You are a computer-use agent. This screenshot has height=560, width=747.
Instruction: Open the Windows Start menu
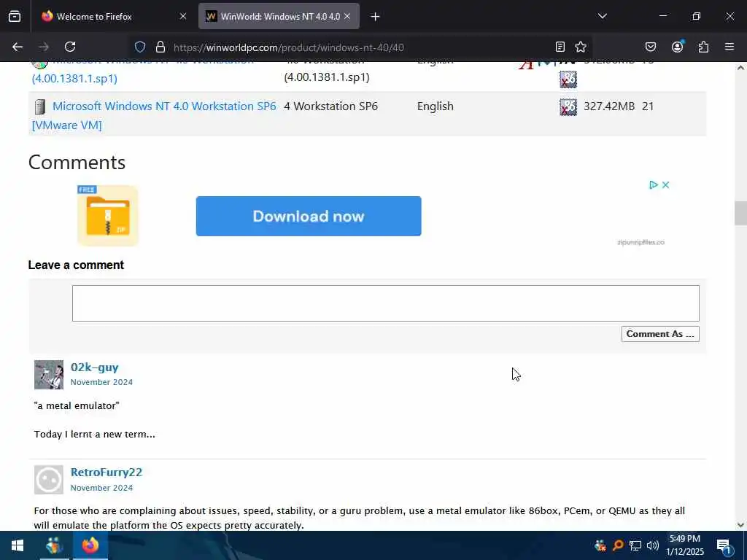tap(18, 545)
